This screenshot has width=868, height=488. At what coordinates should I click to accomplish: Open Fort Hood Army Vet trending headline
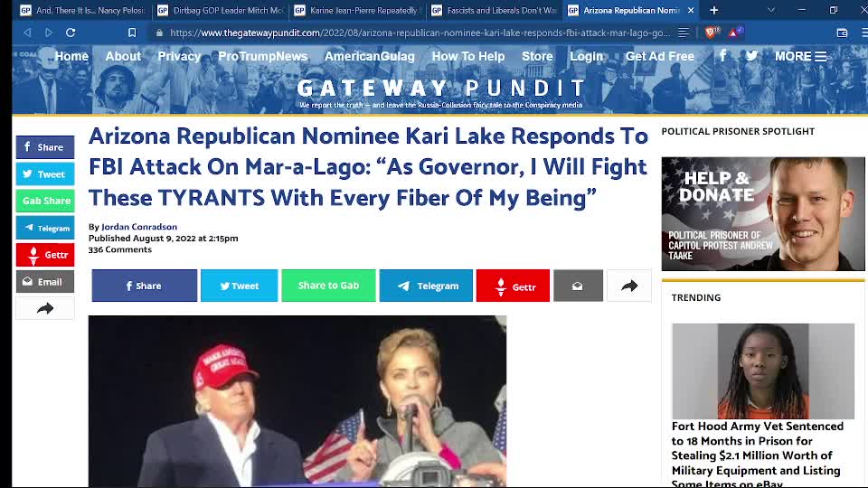(x=758, y=455)
